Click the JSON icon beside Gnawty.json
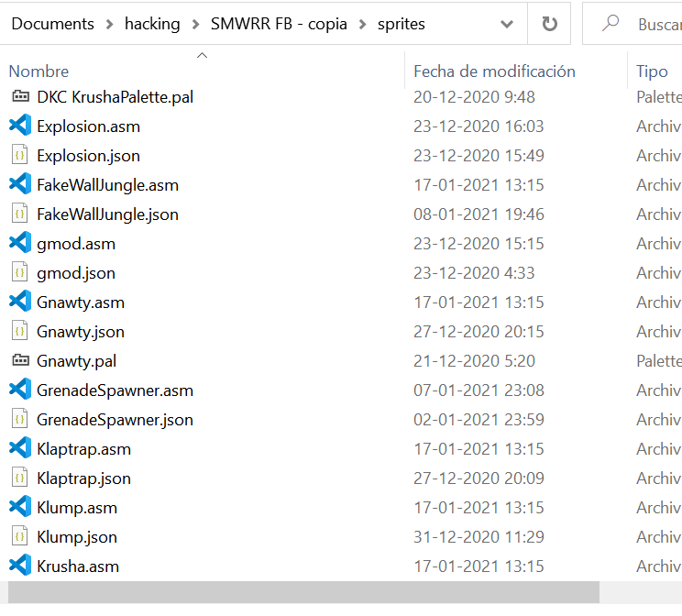 (x=19, y=331)
